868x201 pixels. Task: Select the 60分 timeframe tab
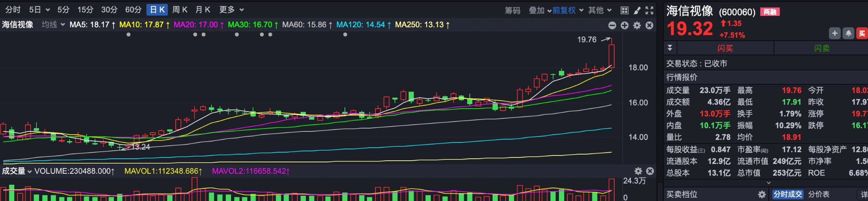click(133, 10)
